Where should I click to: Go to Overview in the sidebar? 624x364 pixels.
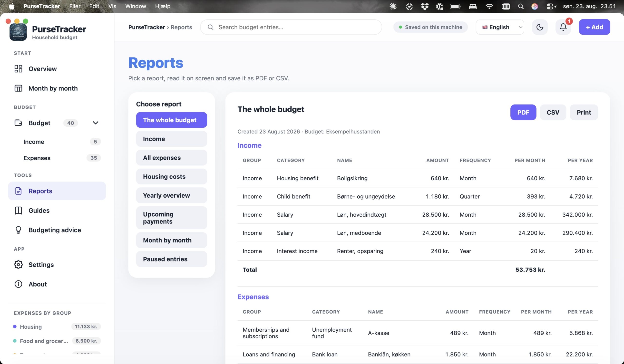click(57, 69)
